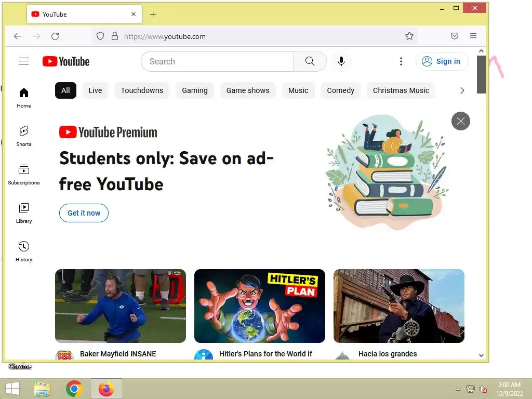
Task: Open Subscriptions in sidebar
Action: (x=24, y=175)
